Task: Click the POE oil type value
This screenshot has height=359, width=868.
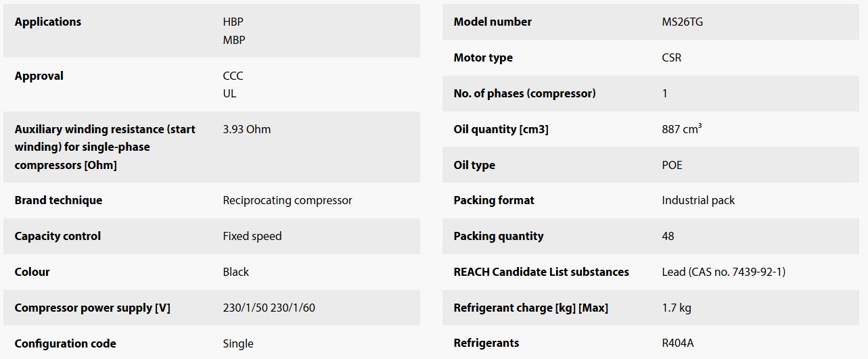Action: coord(672,165)
